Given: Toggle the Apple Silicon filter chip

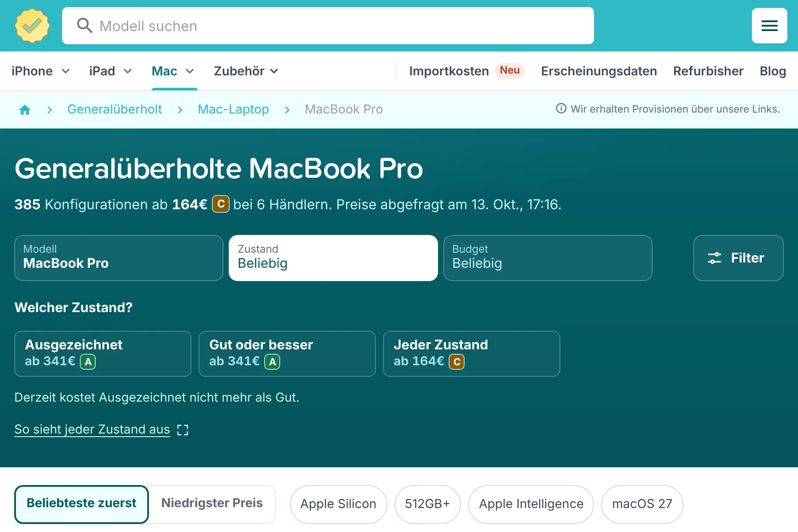Looking at the screenshot, I should (338, 504).
